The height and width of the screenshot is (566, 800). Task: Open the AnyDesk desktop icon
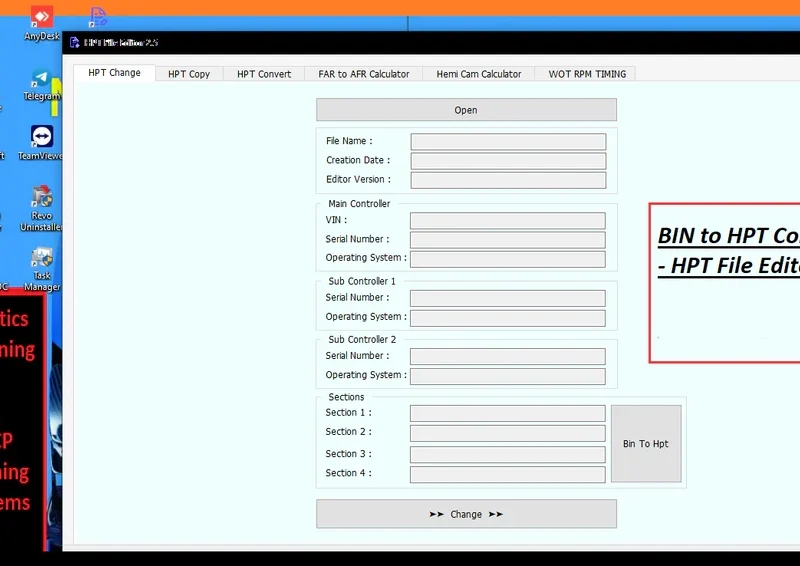click(x=42, y=18)
